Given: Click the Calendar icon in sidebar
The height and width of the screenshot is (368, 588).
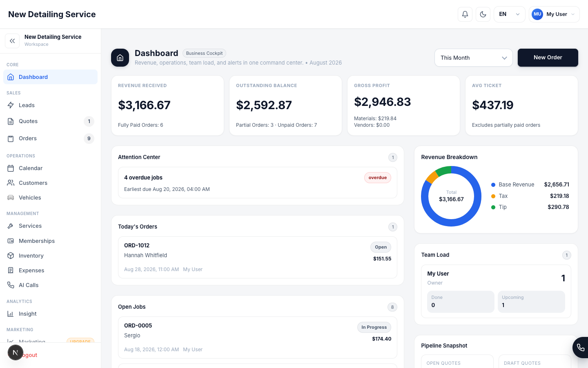Looking at the screenshot, I should coord(11,168).
